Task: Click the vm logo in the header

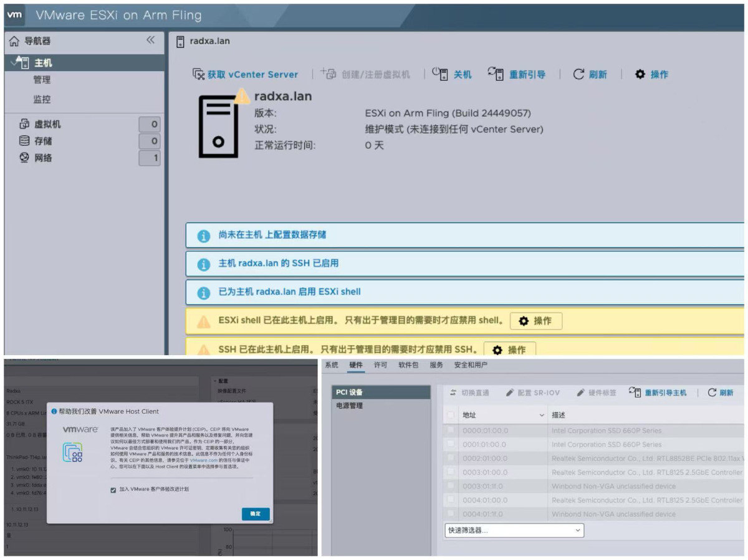Action: tap(14, 14)
